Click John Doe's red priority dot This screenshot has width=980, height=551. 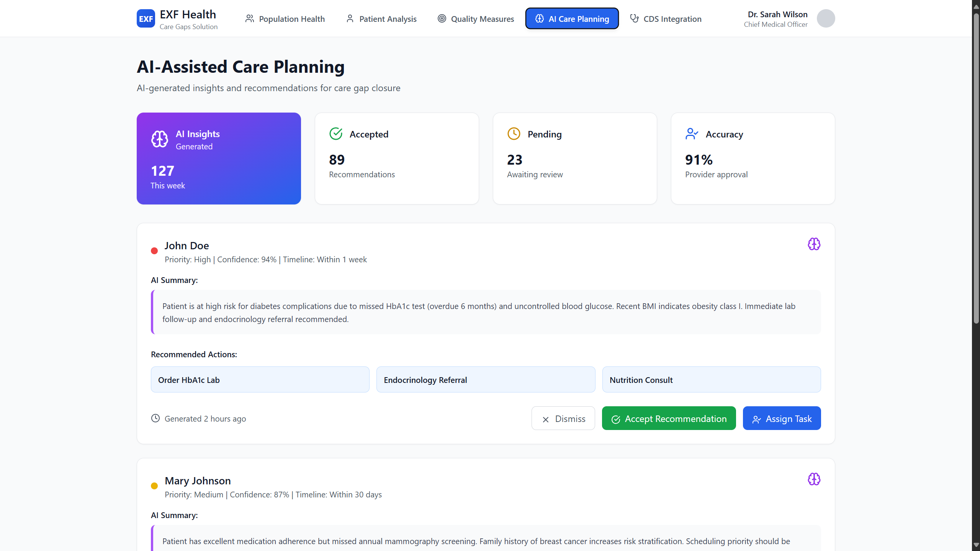click(x=154, y=251)
